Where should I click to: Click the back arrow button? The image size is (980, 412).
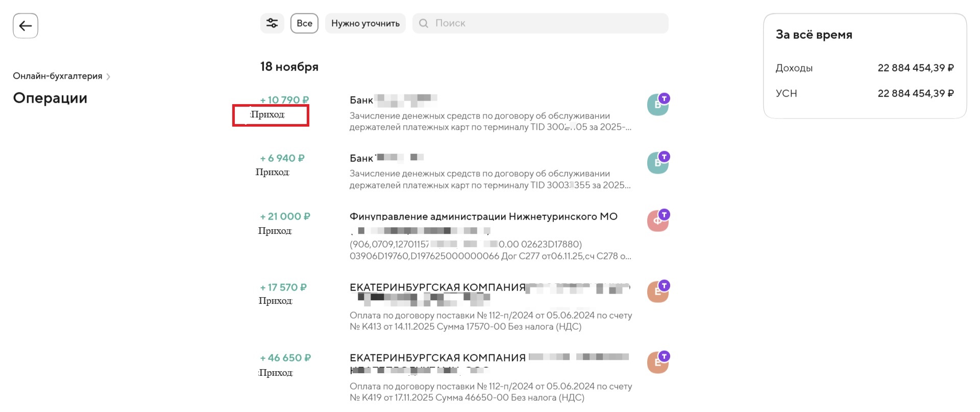[x=26, y=26]
